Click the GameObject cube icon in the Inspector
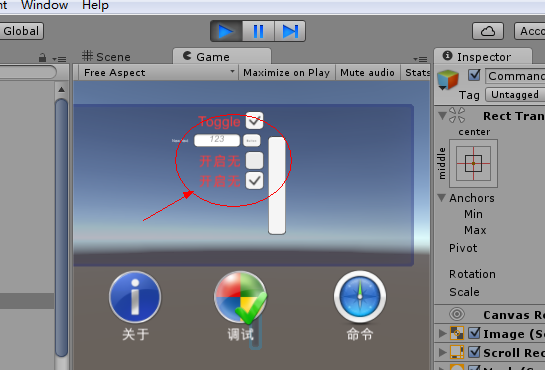This screenshot has width=545, height=370. [x=448, y=80]
